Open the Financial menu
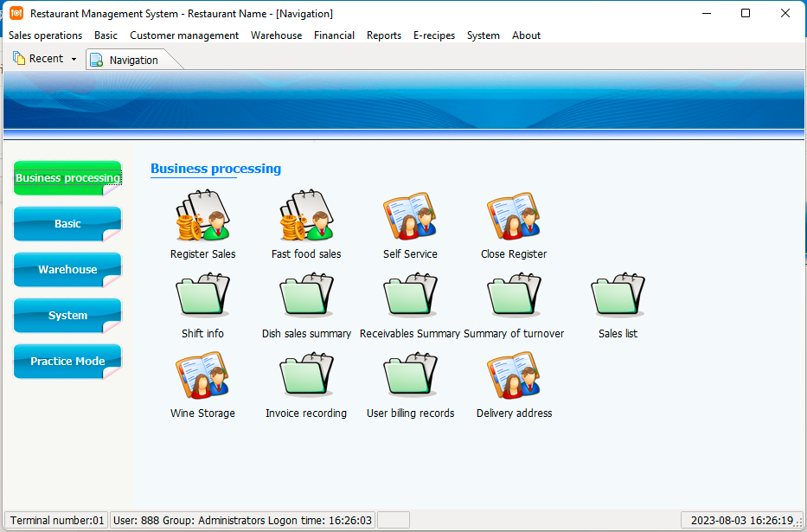The height and width of the screenshot is (532, 807). click(x=334, y=35)
